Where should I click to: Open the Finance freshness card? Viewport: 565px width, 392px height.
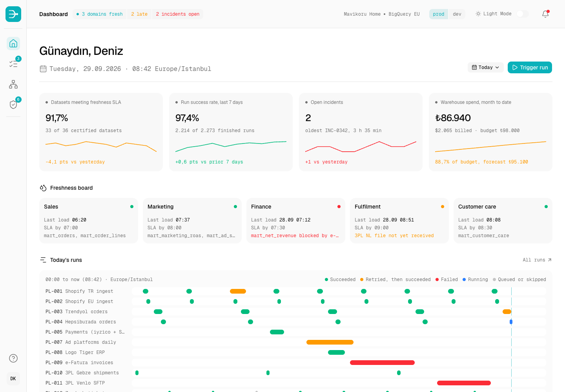[296, 221]
